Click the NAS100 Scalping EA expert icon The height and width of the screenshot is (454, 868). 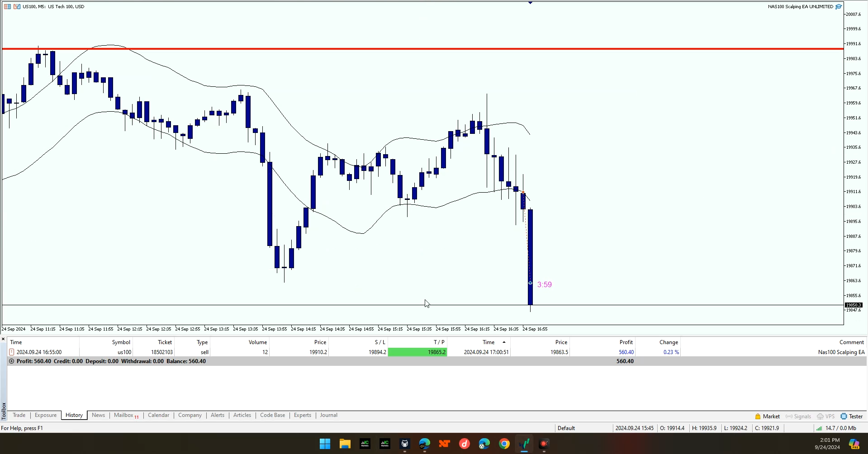point(838,6)
